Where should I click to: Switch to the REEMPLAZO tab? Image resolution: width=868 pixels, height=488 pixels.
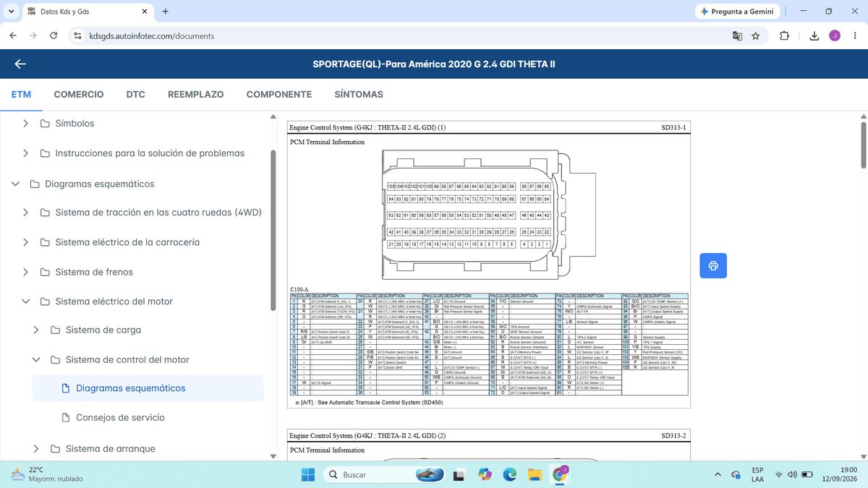click(x=195, y=94)
